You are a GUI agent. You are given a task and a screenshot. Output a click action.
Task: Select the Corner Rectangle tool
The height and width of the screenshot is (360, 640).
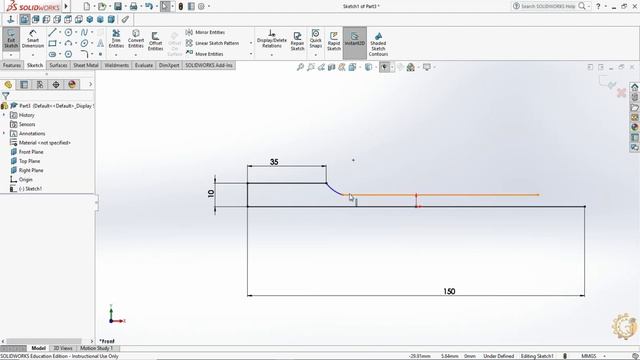[x=52, y=43]
